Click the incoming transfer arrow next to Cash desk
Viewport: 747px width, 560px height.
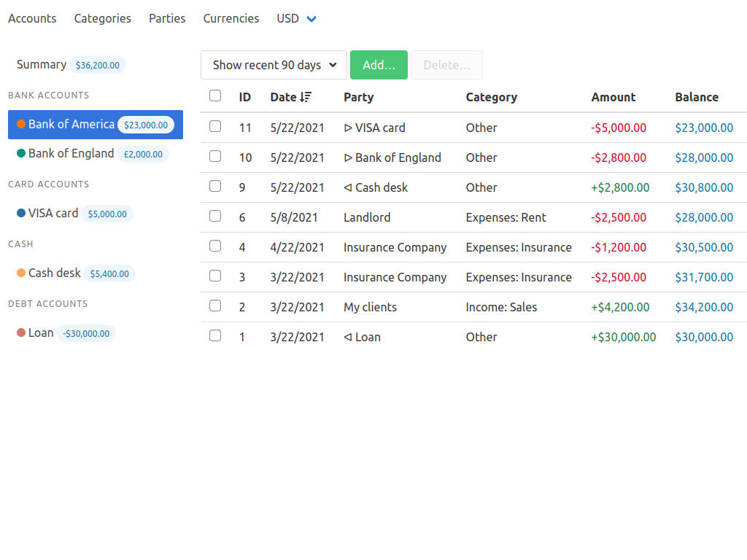(x=348, y=188)
